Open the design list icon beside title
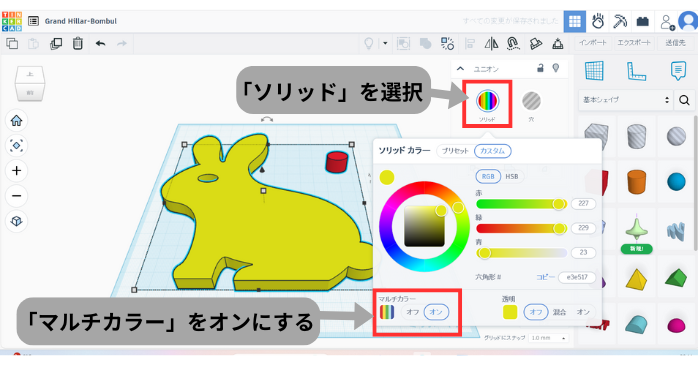698x365 pixels. pos(33,21)
